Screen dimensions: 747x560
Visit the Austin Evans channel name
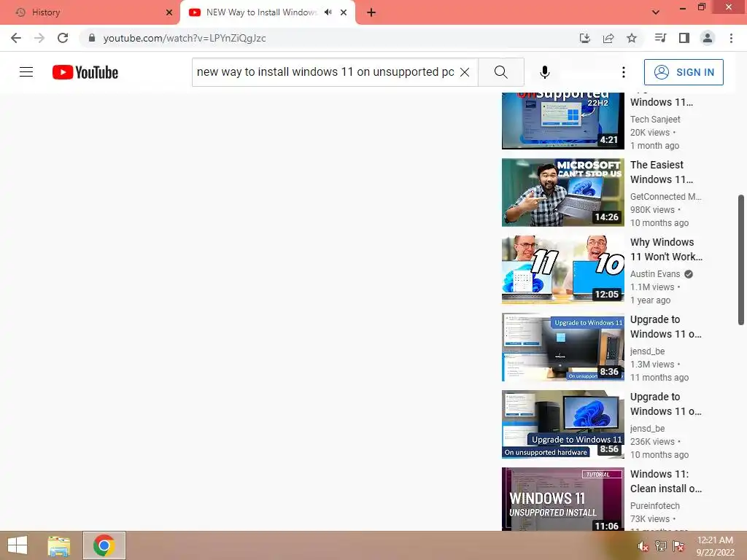655,274
